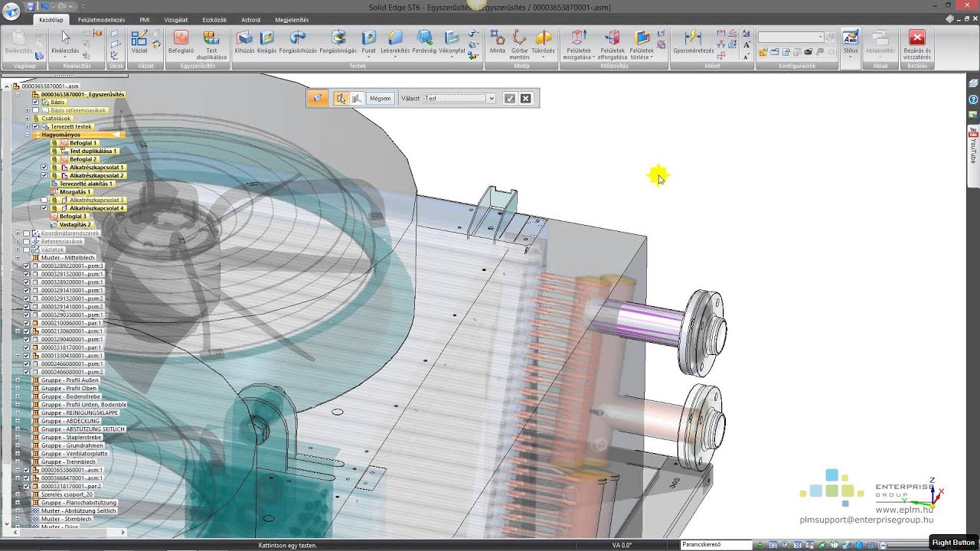Pick the Ferdeség draft tool
Image resolution: width=980 pixels, height=551 pixels.
click(x=424, y=42)
